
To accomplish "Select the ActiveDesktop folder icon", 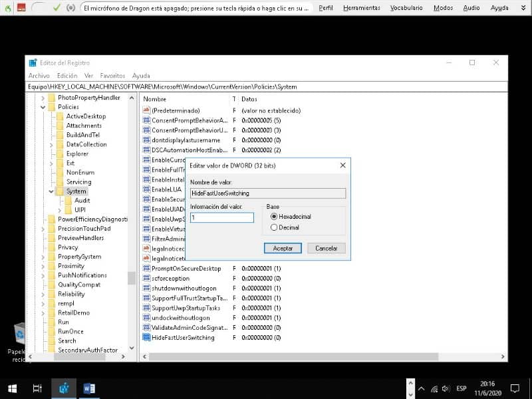I will click(x=60, y=116).
